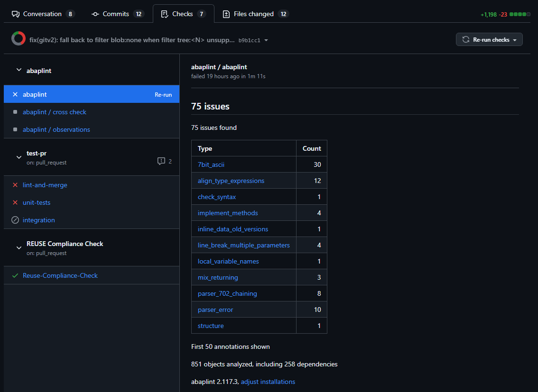Screen dimensions: 538x392
Task: Click the Type column header
Action: coord(205,148)
